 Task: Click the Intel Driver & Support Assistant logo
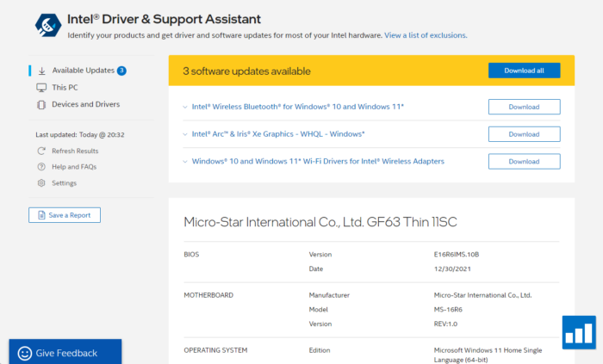(47, 26)
